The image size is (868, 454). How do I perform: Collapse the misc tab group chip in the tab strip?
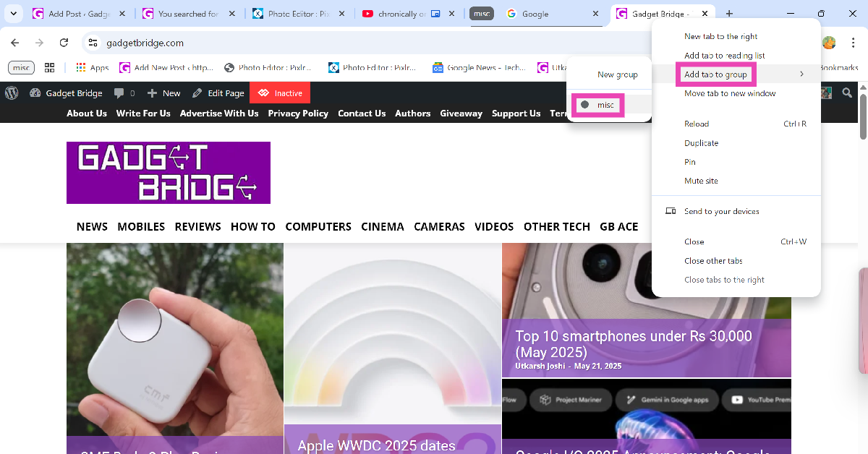click(x=482, y=14)
